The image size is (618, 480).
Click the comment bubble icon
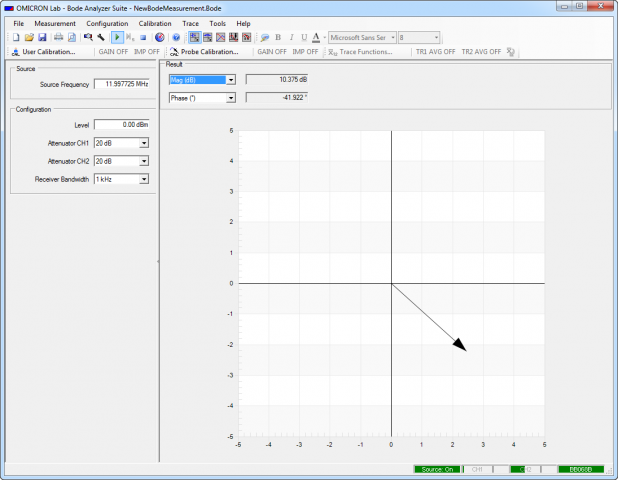click(265, 37)
